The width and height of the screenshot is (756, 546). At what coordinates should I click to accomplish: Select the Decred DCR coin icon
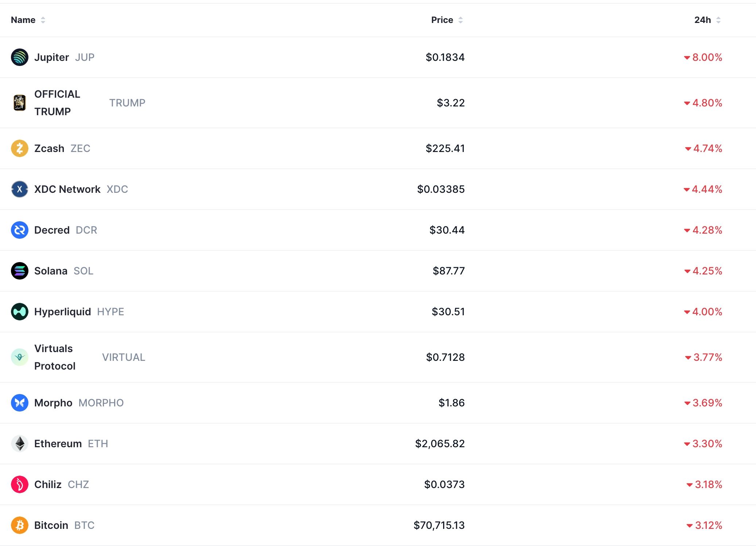[x=20, y=230]
